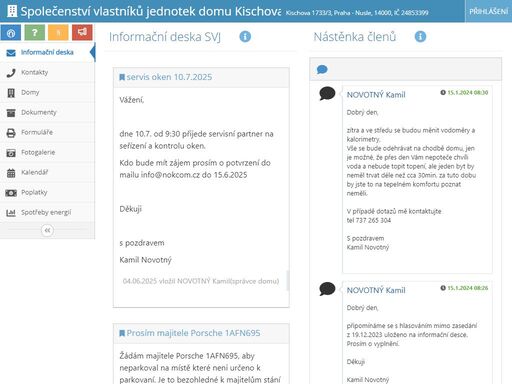Open the Kalendář menu item

(47, 172)
